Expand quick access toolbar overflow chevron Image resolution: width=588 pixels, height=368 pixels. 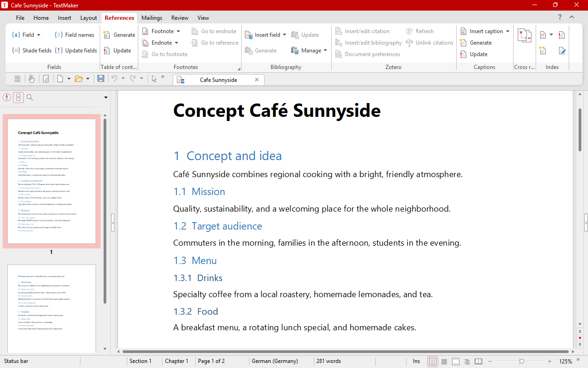click(x=163, y=77)
